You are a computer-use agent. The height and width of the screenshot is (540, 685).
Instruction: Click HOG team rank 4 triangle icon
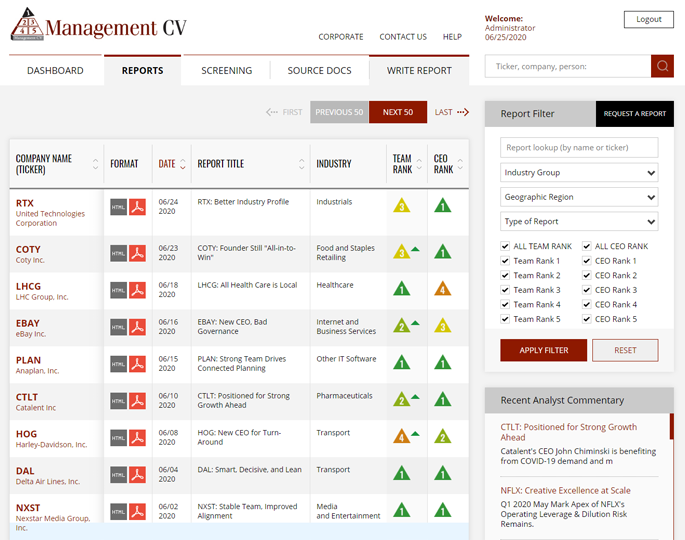[x=401, y=436]
